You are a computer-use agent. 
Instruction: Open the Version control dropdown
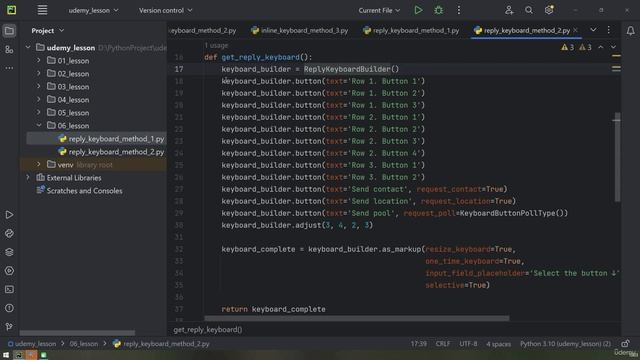[165, 10]
